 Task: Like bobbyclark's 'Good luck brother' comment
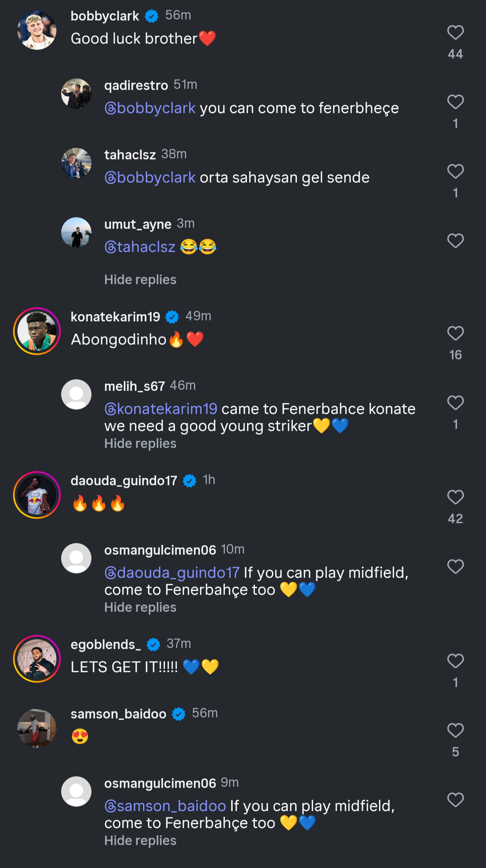[455, 33]
